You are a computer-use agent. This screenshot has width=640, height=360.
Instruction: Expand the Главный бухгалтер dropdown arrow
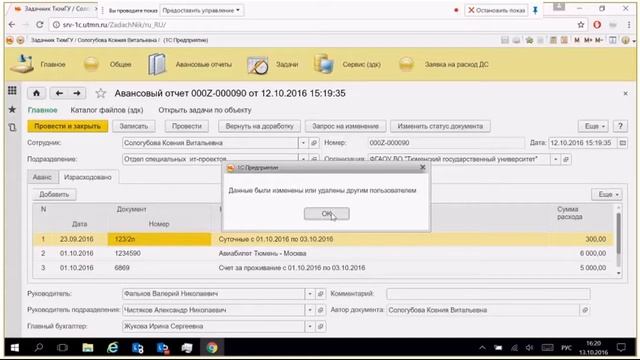click(310, 326)
